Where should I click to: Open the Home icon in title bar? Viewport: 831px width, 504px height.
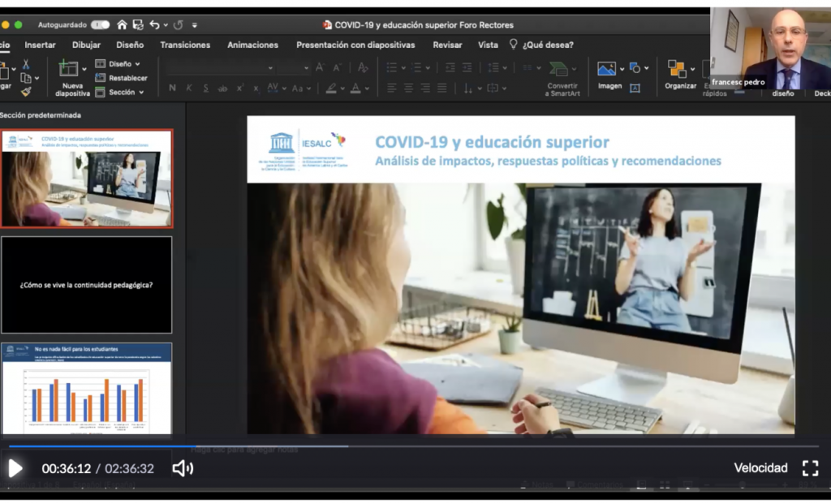click(x=122, y=24)
